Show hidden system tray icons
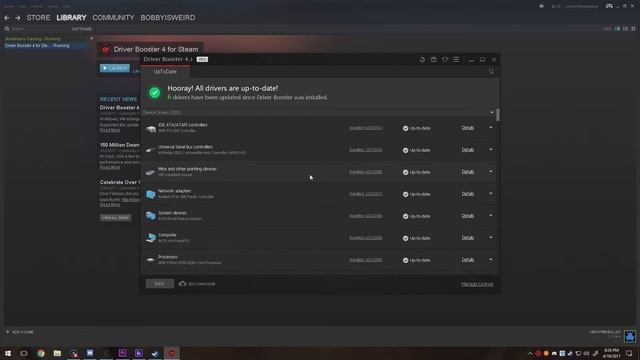This screenshot has width=640, height=360. tap(530, 353)
